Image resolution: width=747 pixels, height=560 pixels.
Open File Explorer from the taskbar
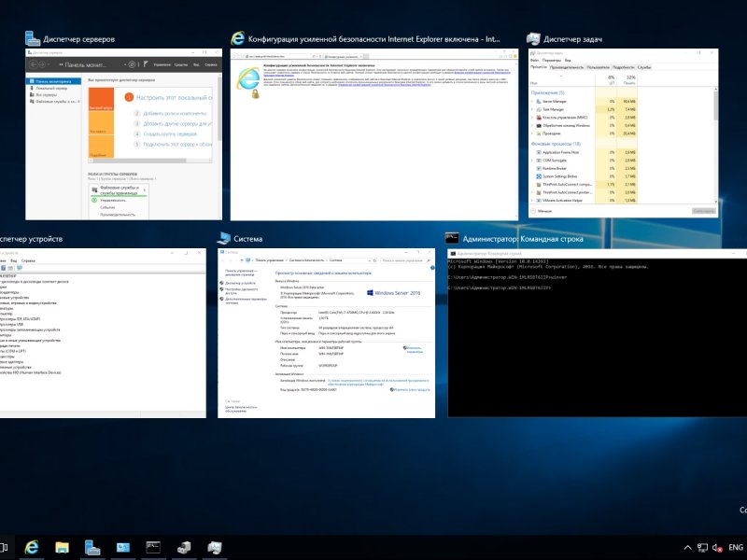pos(62,547)
